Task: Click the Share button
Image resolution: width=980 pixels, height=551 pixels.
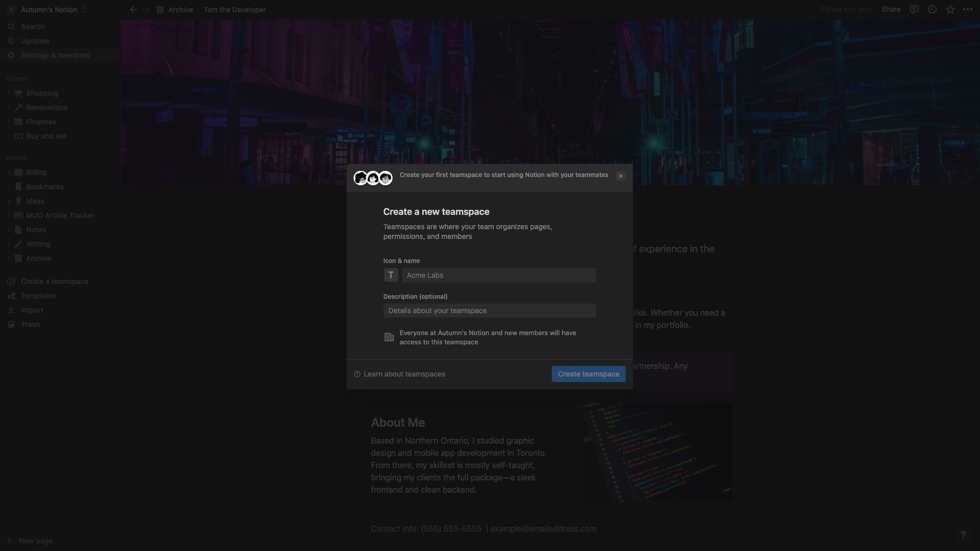Action: tap(891, 9)
